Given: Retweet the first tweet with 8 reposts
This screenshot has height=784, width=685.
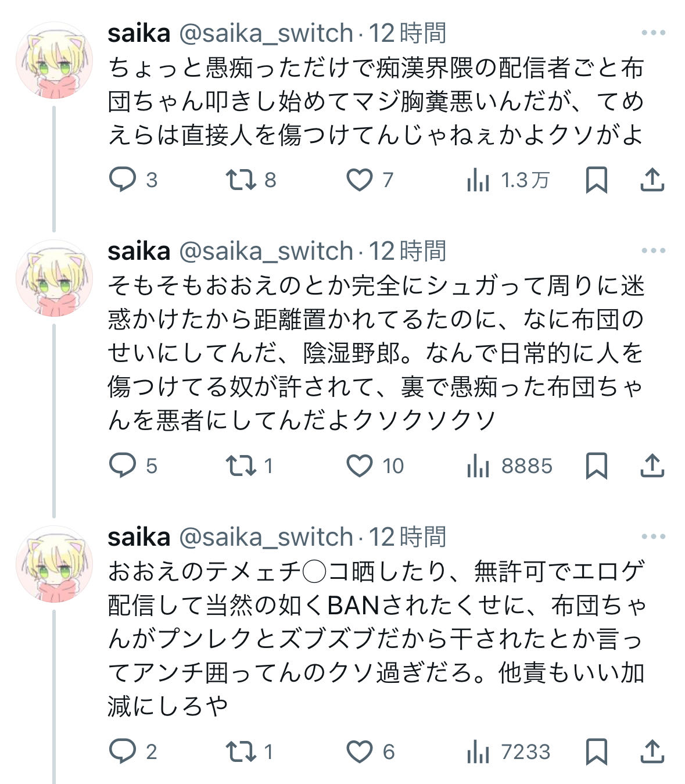Looking at the screenshot, I should tap(241, 180).
